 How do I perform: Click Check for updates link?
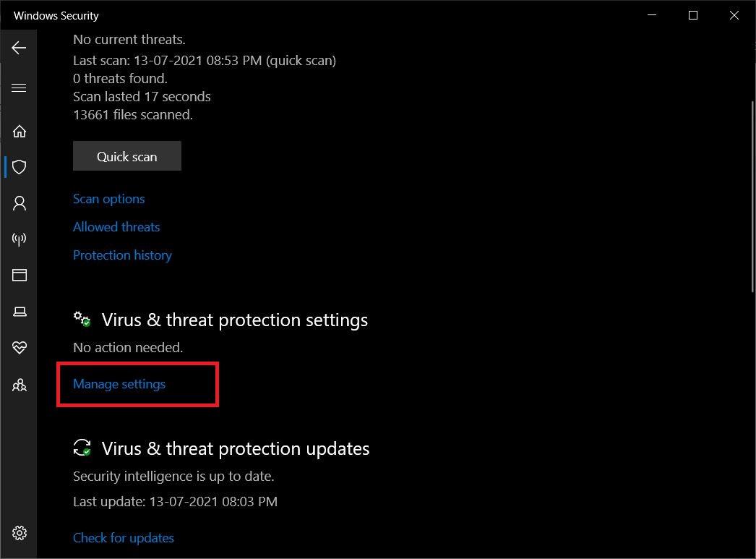coord(124,538)
